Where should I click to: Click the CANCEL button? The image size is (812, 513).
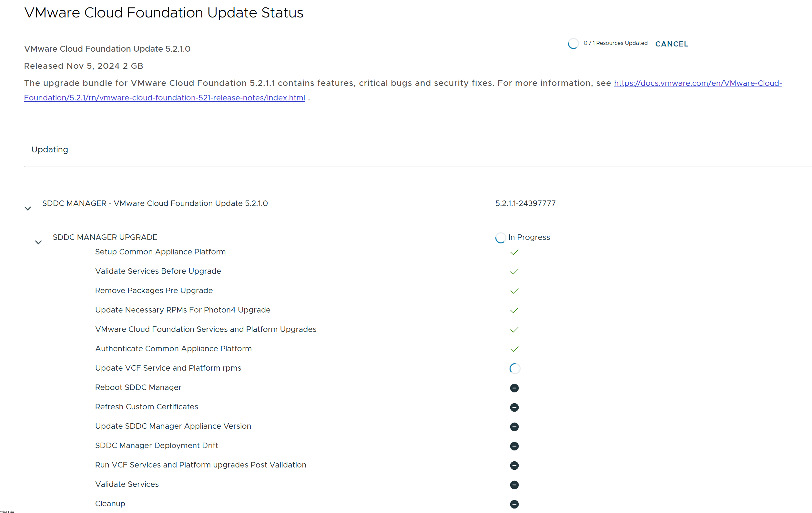click(671, 44)
